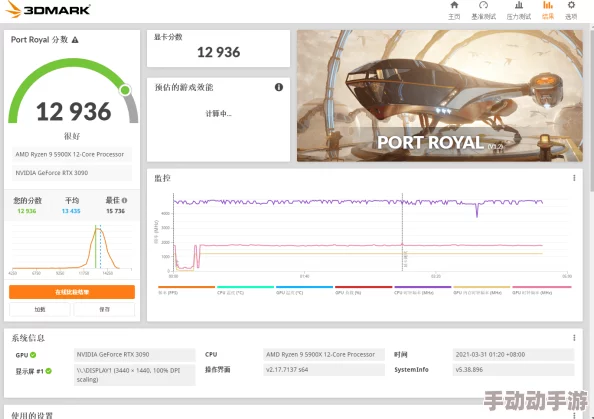The height and width of the screenshot is (419, 594).
Task: Click the orange compare results online button
Action: (x=72, y=292)
